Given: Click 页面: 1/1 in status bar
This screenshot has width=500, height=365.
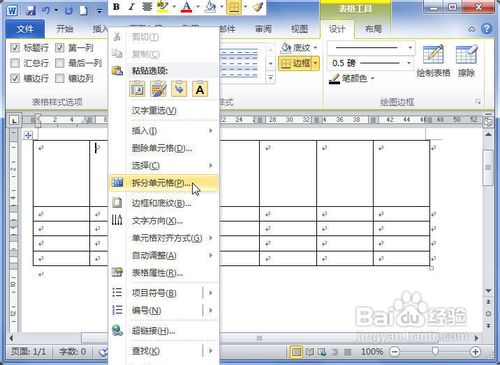Looking at the screenshot, I should pos(28,352).
